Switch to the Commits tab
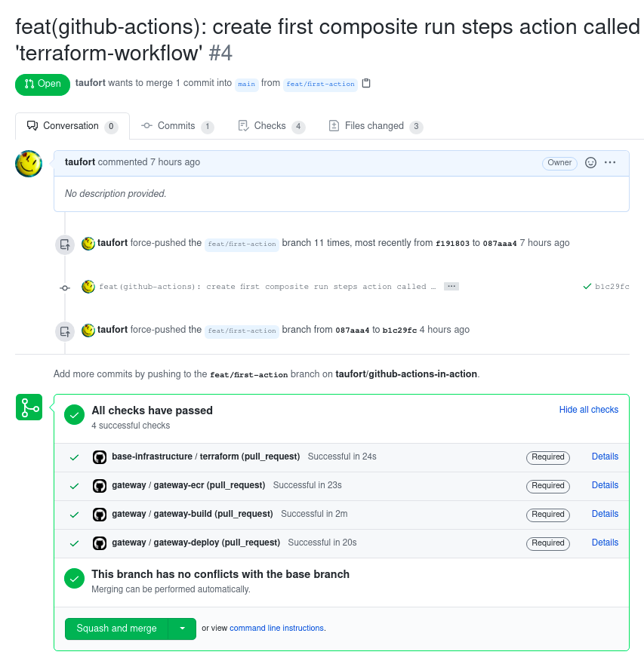The width and height of the screenshot is (644, 661). (x=177, y=126)
